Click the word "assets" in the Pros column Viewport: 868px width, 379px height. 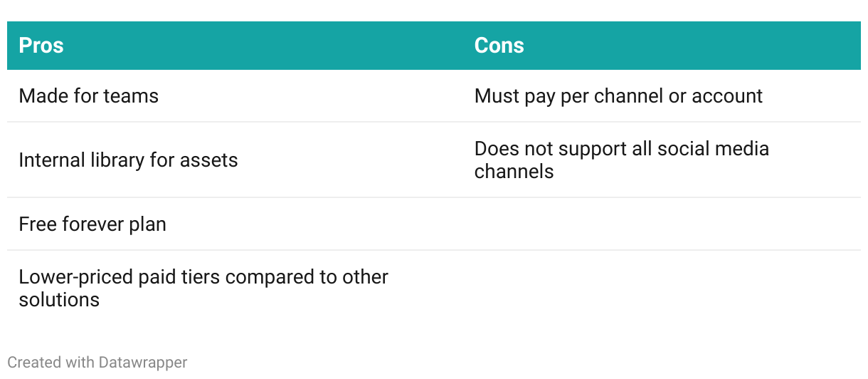point(209,160)
